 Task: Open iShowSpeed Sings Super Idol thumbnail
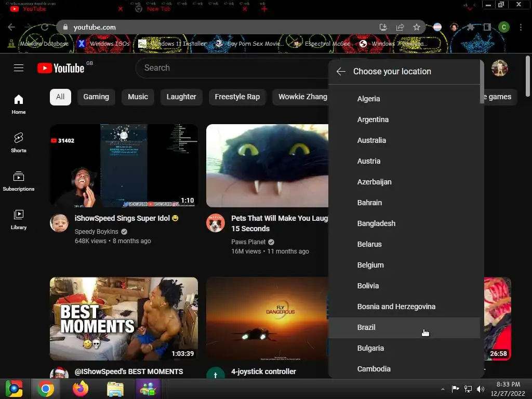[x=124, y=166]
